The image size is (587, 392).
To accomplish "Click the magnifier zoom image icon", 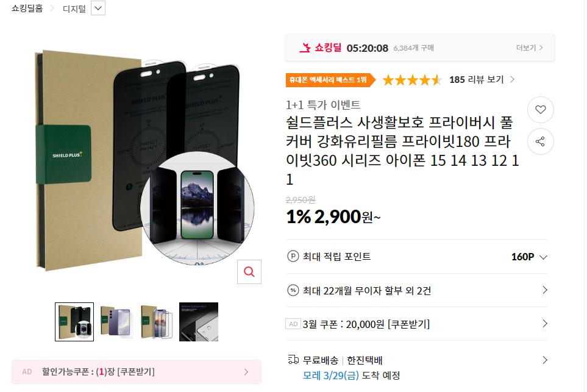I will click(249, 272).
